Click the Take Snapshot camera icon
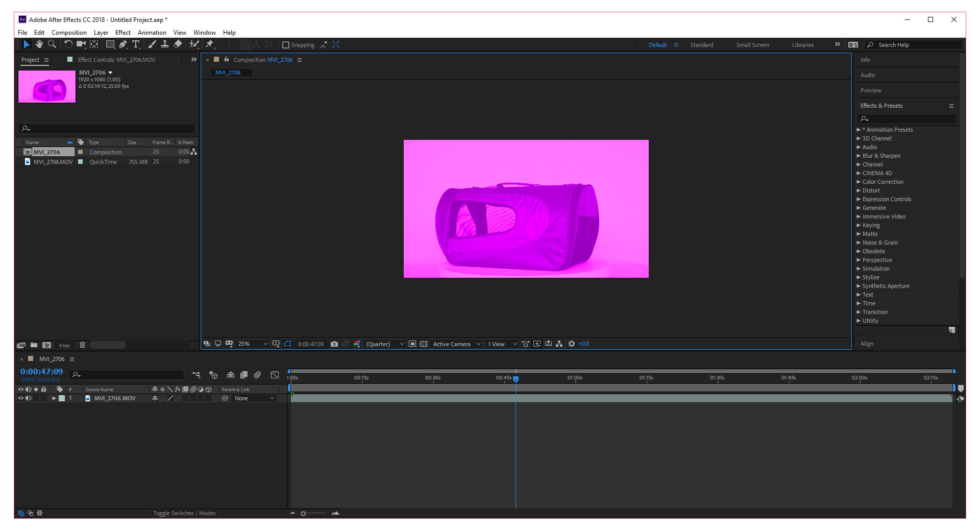980x531 pixels. pyautogui.click(x=334, y=344)
